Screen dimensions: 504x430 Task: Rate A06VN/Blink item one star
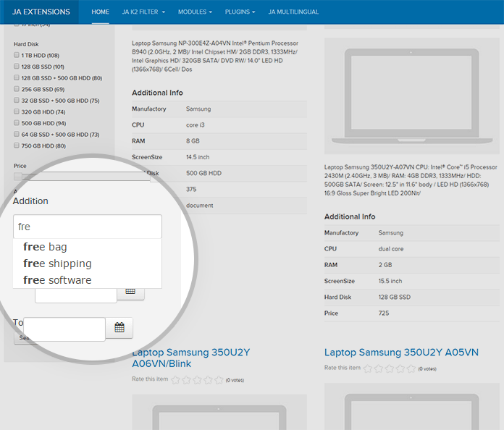[x=175, y=380]
